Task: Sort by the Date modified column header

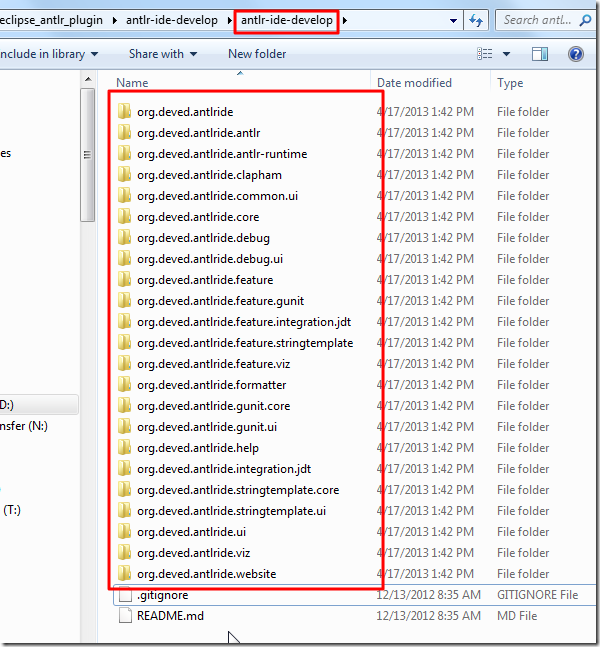Action: [414, 83]
